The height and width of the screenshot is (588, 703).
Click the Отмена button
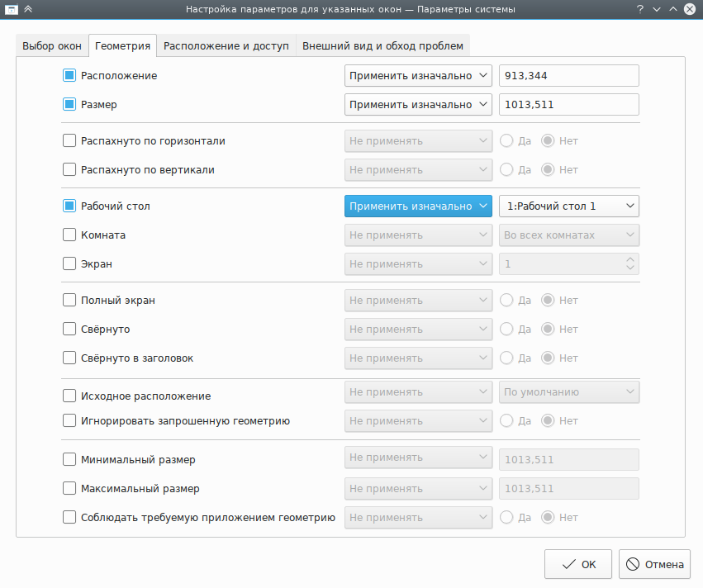655,565
